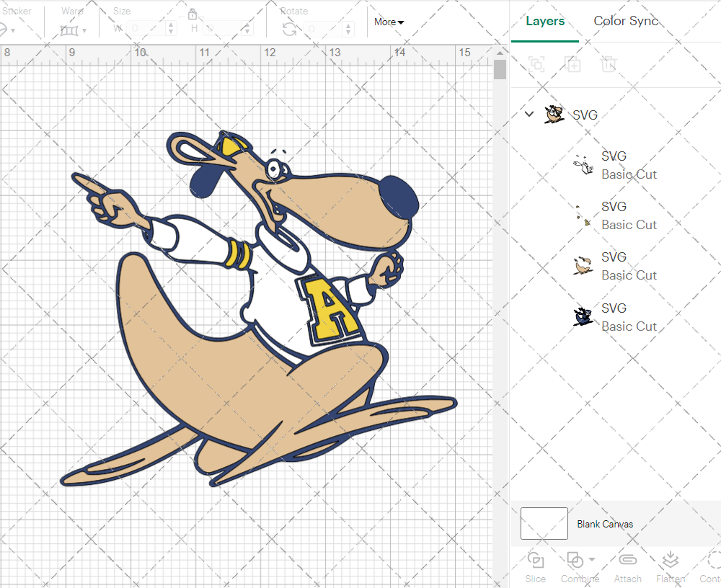Click the Duplicate layer icon
This screenshot has width=721, height=588.
[572, 64]
